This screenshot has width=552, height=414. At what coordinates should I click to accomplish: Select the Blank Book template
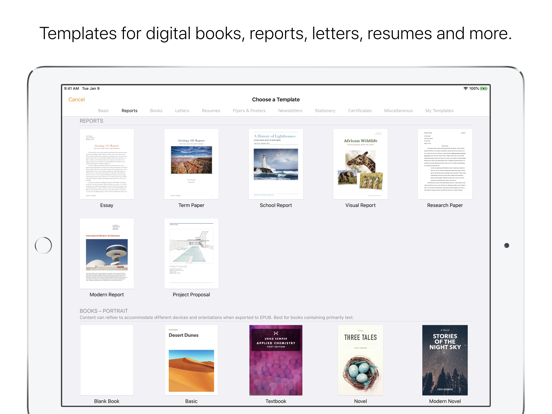pos(107,360)
